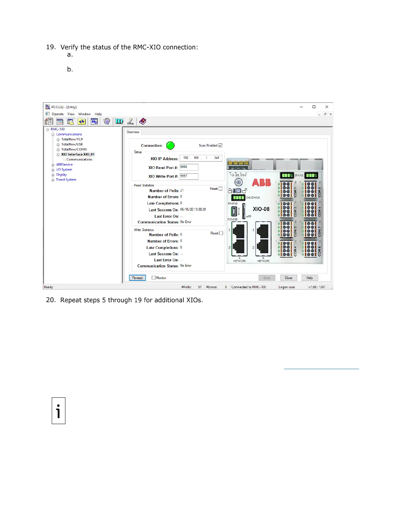Click the Close button
Screen dimensions: 411x532
coord(288,278)
